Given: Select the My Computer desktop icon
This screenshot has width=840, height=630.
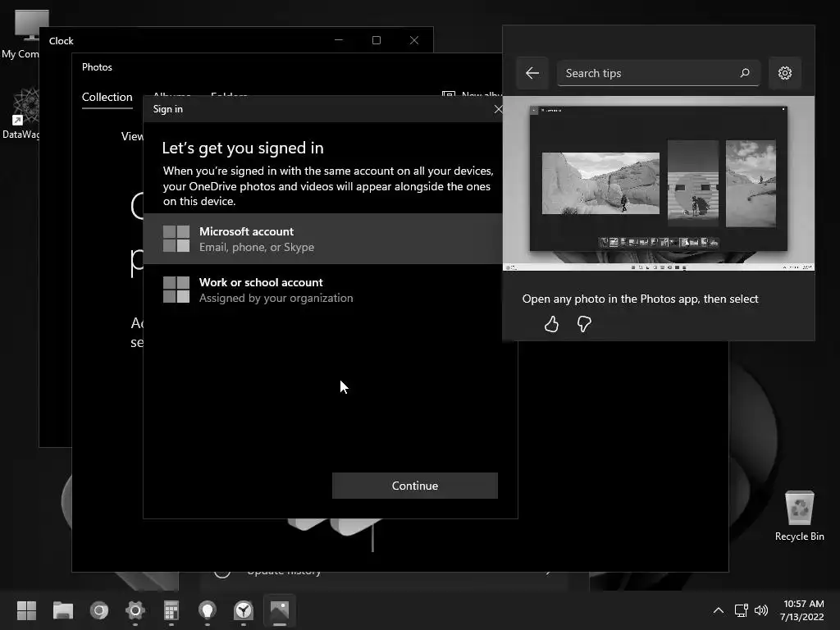Looking at the screenshot, I should (x=21, y=34).
